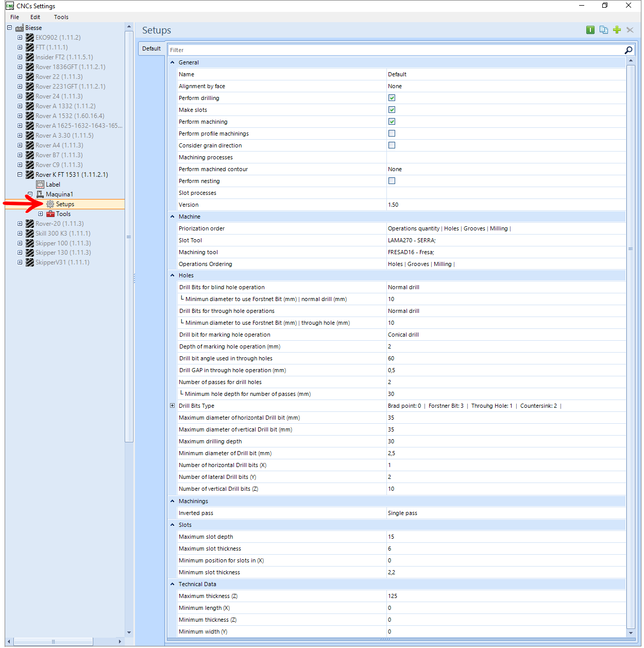Disable the Perform machining checkbox
This screenshot has height=648, width=644.
point(392,122)
